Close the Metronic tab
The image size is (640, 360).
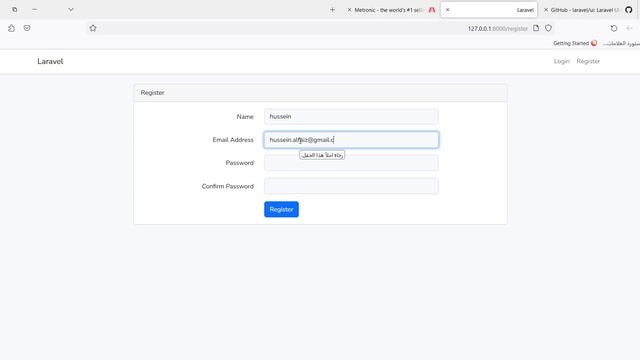349,10
